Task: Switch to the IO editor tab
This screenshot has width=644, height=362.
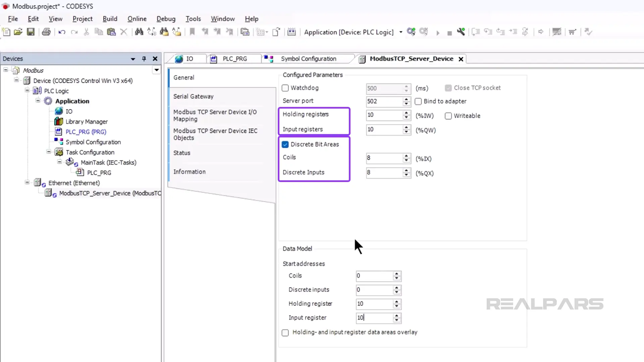Action: (x=189, y=59)
